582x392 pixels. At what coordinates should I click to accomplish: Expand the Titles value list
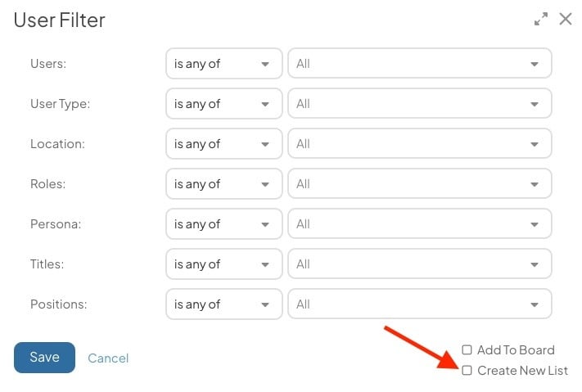[419, 264]
